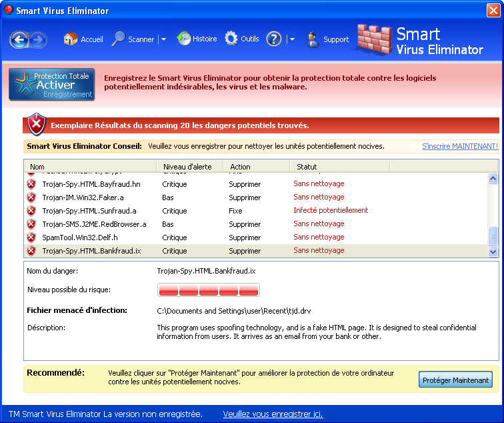Click Sans nettoyage status for SpamTool.Win32.Delf.h
This screenshot has height=423, width=504.
pyautogui.click(x=319, y=237)
